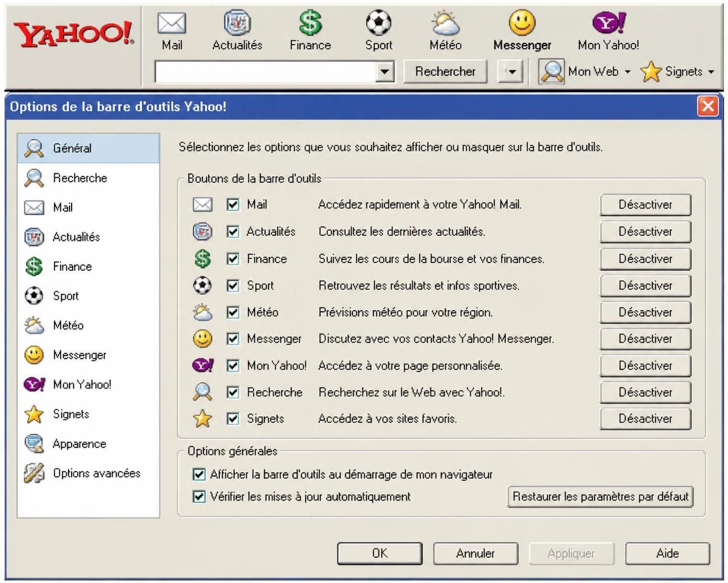Image resolution: width=728 pixels, height=583 pixels.
Task: Uncheck the Mail button checkbox
Action: 233,205
